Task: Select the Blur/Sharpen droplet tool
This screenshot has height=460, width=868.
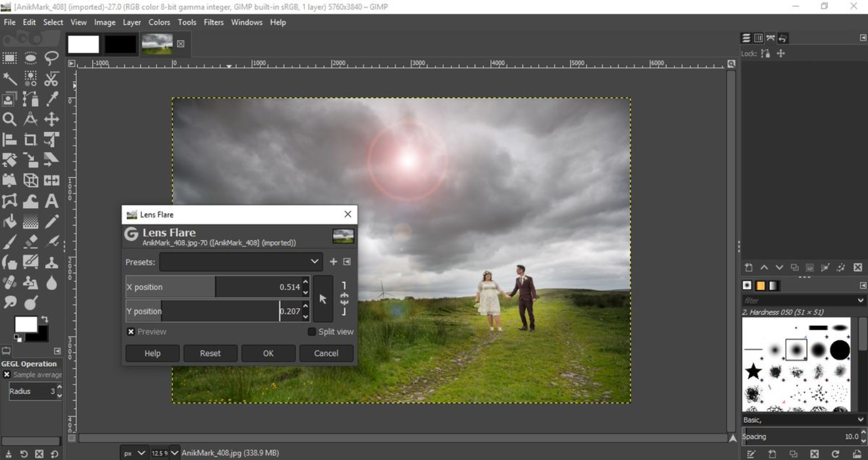Action: pyautogui.click(x=51, y=282)
